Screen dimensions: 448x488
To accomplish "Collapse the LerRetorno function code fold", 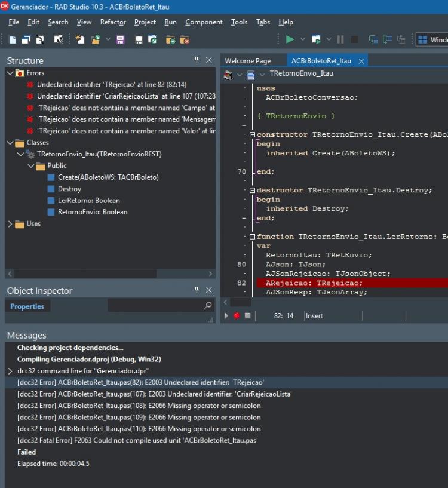I will tap(252, 237).
